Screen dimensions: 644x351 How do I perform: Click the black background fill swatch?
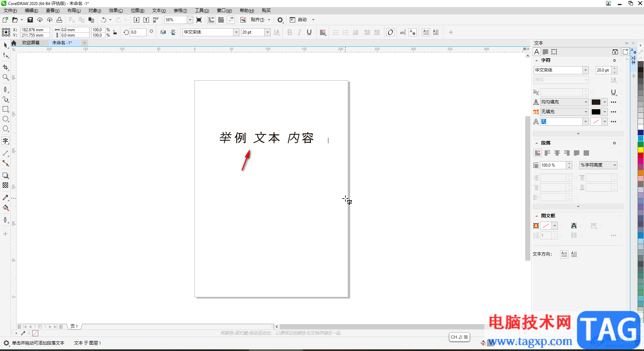[x=596, y=112]
